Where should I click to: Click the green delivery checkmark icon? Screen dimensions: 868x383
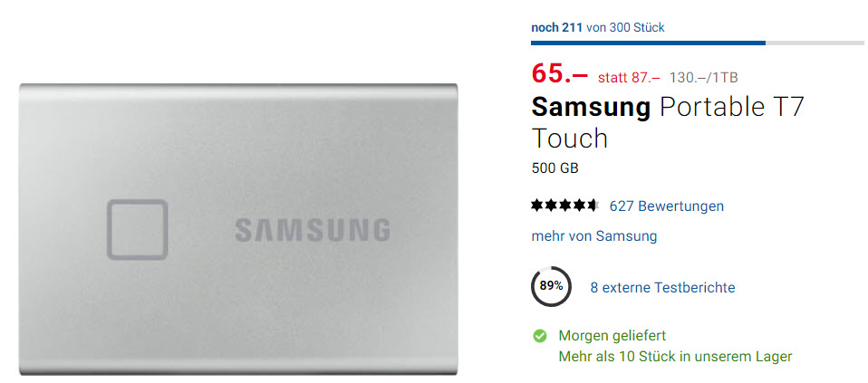click(x=539, y=336)
